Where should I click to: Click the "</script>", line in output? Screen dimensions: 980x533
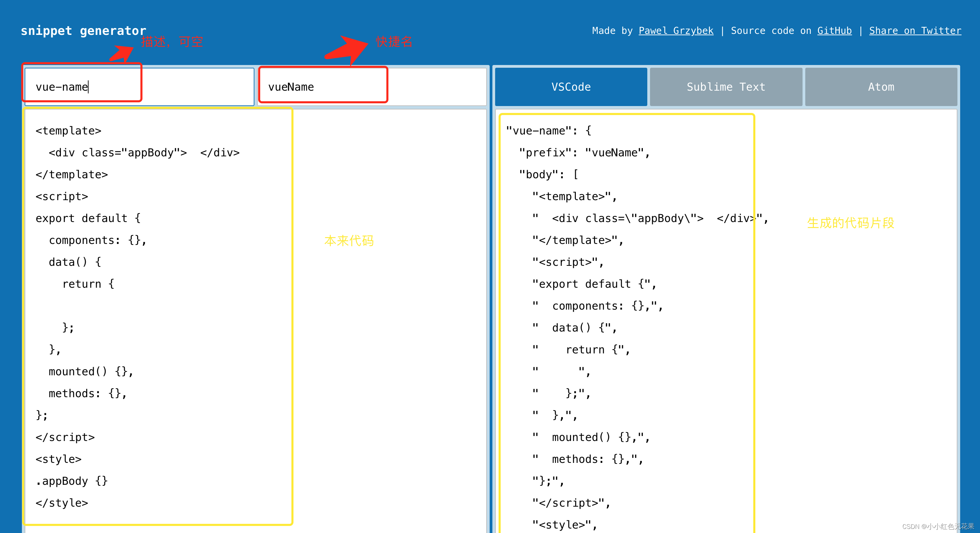click(571, 503)
